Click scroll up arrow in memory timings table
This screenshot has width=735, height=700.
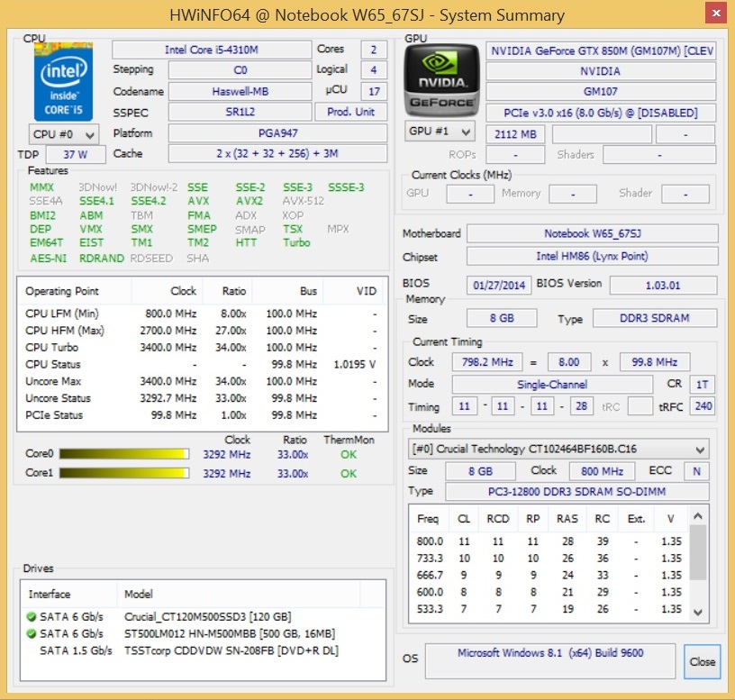697,517
